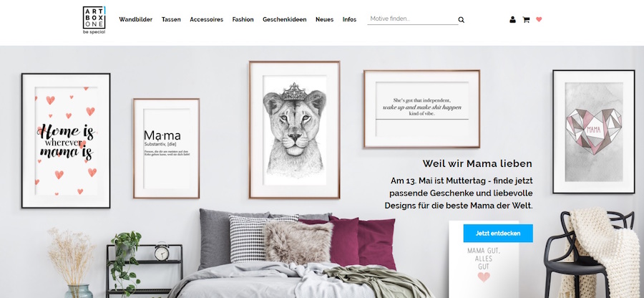Open the Fashion menu

(x=243, y=19)
